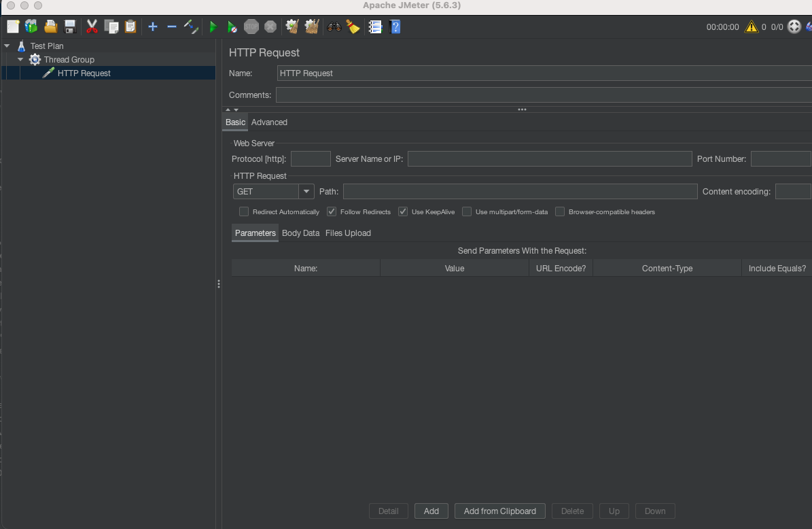Clear all results with double broom icon

tap(312, 27)
